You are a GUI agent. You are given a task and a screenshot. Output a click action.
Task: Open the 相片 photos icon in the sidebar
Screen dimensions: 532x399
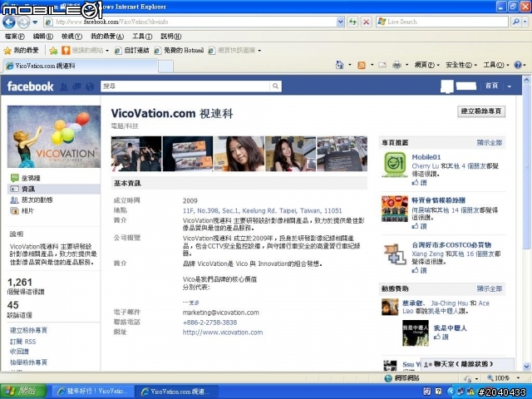(15, 210)
